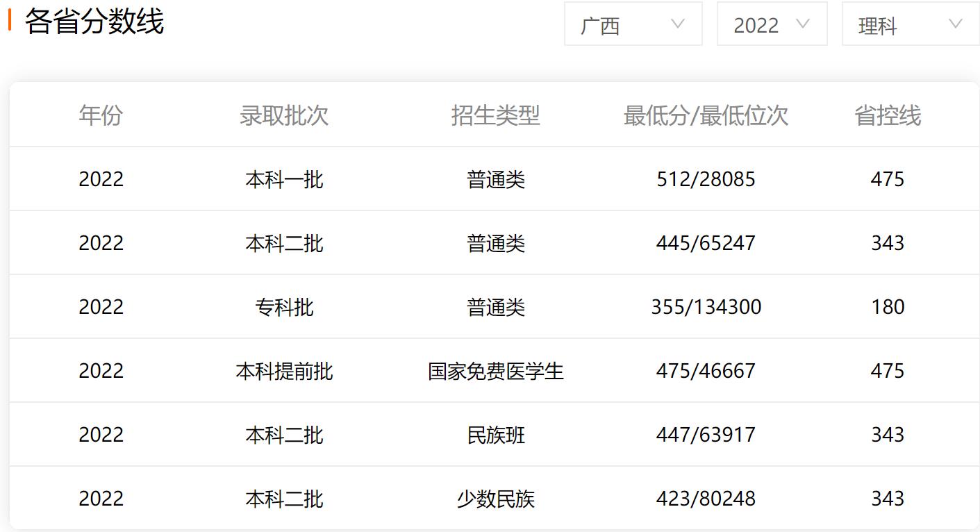980x532 pixels.
Task: Open the 理科 subject dropdown
Action: 910,24
